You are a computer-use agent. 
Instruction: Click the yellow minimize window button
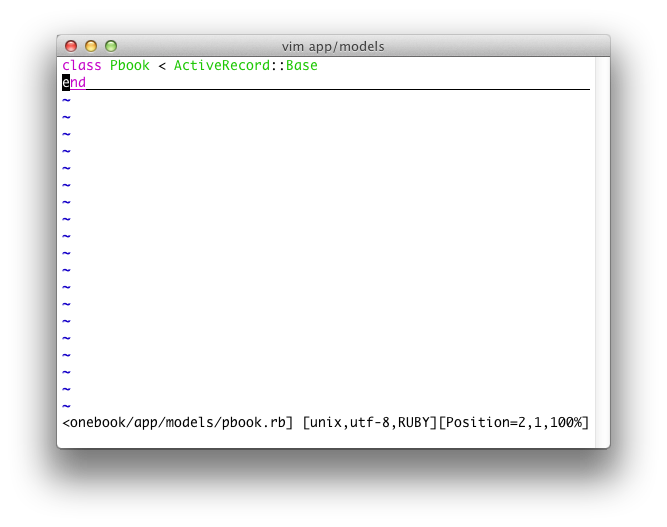point(91,46)
